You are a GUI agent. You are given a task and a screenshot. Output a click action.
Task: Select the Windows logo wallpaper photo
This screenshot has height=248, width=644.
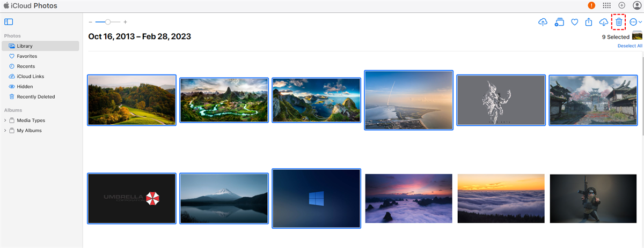(317, 199)
